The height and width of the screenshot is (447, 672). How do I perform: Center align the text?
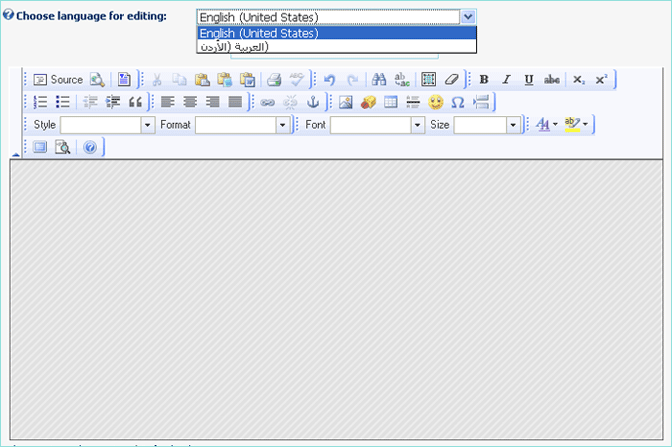pos(190,102)
